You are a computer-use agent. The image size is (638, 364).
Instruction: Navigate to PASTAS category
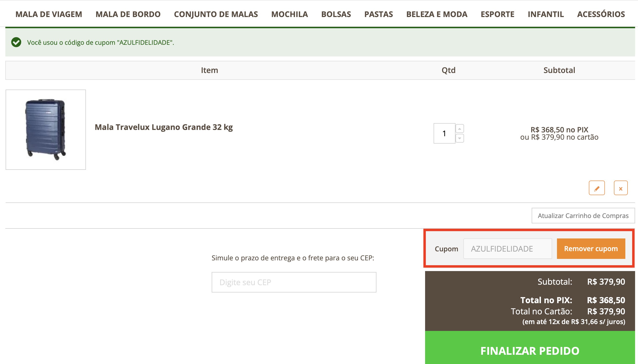pos(379,14)
